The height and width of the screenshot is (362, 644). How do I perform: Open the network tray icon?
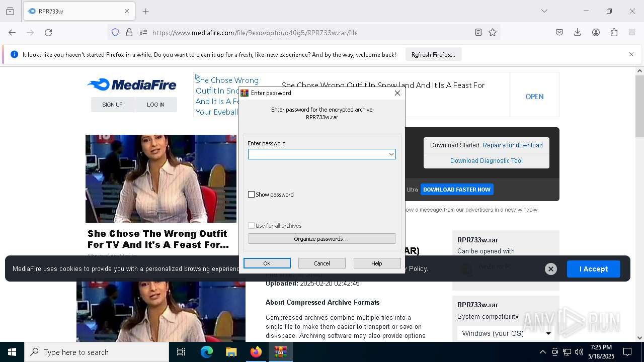[567, 352]
